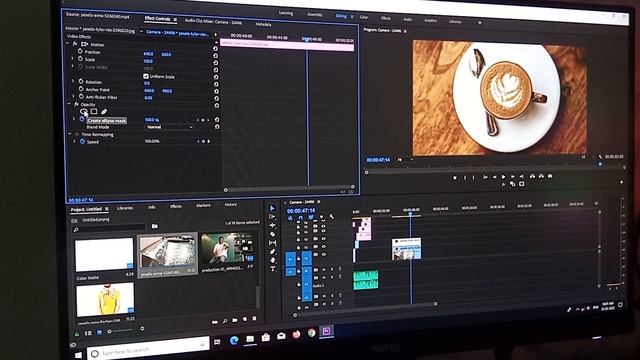Toggle animation stopwatch for Position
Viewport: 640px width, 360px height.
tap(80, 52)
